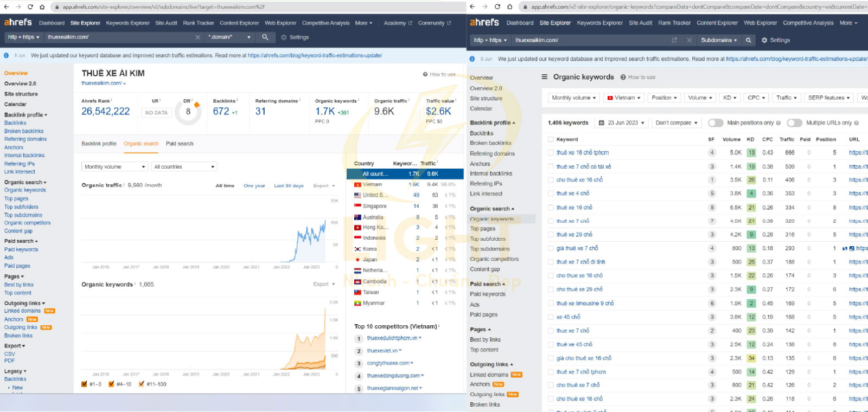Screen dimensions: 868x412
Task: Click How to use help icon, left window
Action: (x=425, y=74)
